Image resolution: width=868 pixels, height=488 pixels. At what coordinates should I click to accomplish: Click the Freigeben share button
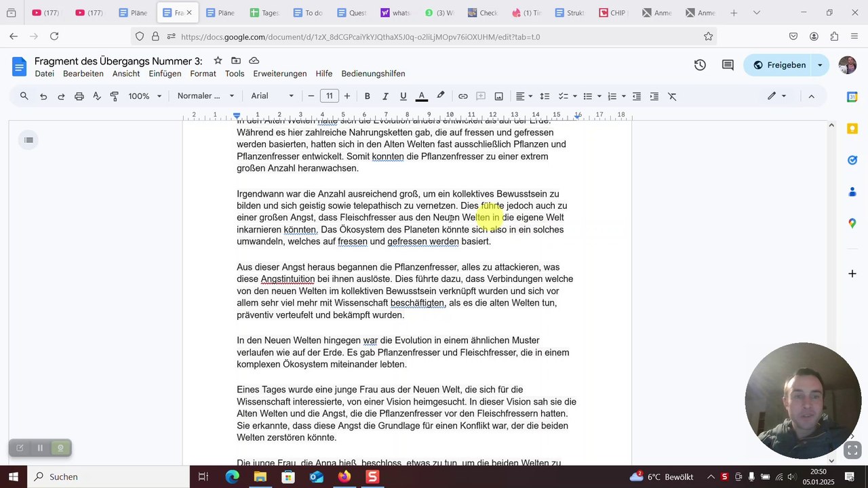[779, 65]
